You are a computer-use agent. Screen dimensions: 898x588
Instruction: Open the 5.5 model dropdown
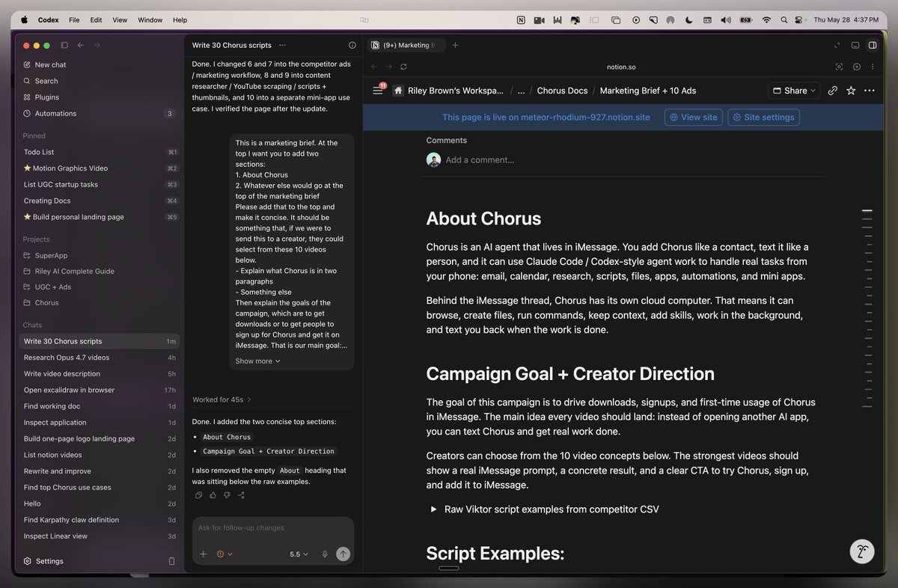coord(299,554)
